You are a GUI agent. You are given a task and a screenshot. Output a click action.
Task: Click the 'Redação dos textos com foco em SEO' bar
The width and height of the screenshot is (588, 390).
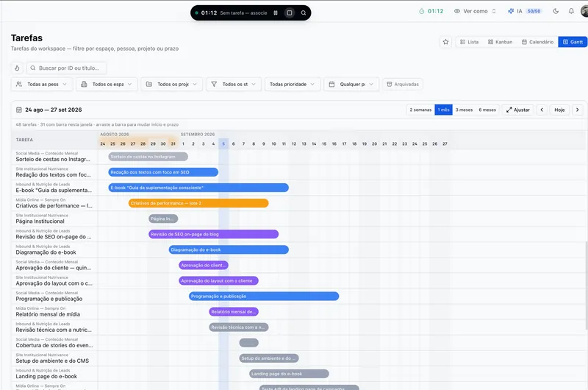point(163,172)
